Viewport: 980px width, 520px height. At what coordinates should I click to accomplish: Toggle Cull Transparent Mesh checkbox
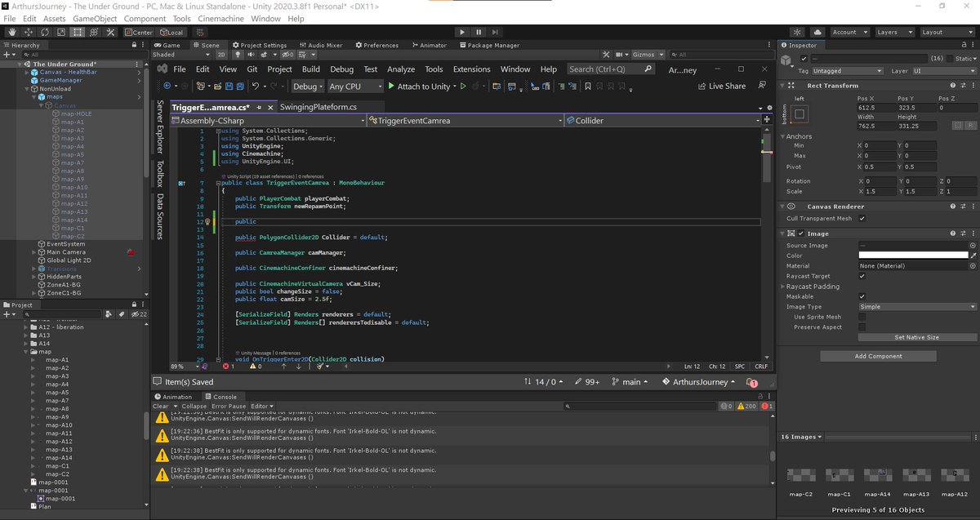[x=862, y=219]
